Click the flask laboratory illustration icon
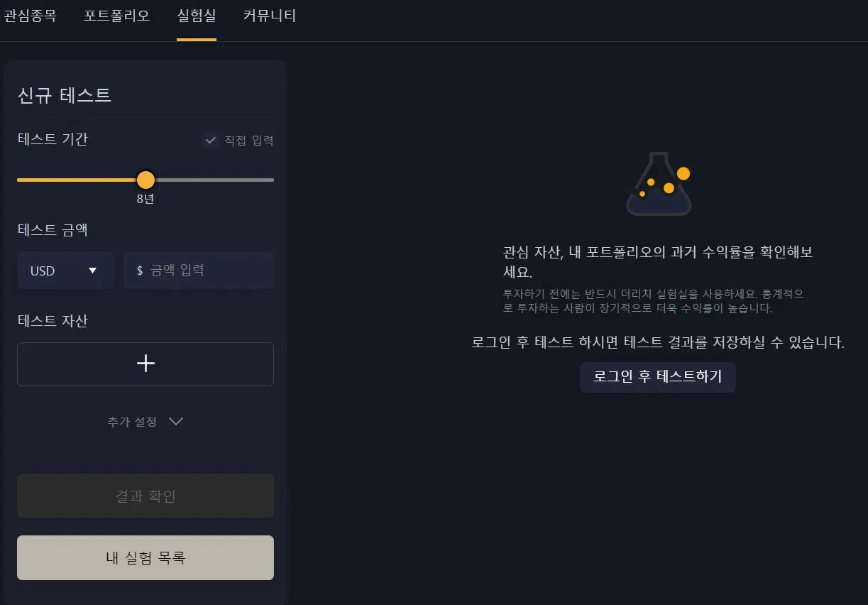Screen dimensions: 868x605 click(657, 183)
